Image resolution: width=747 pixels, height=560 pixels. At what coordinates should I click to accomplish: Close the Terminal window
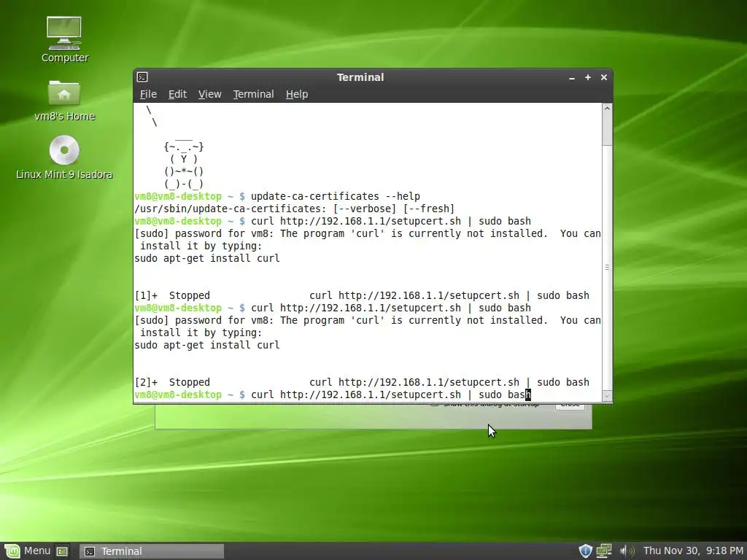click(x=603, y=77)
